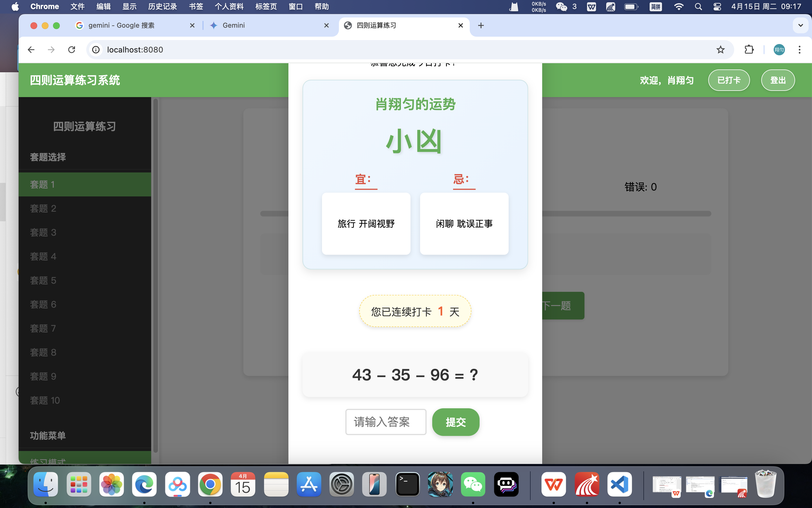Click the progress bar track
The image size is (812, 508).
(626, 214)
